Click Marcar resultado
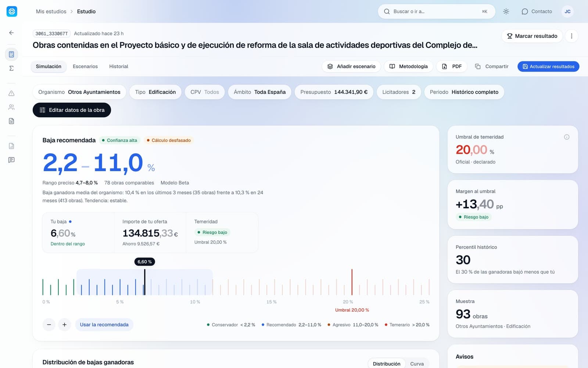Screen dimensions: 588x368 coord(532,36)
